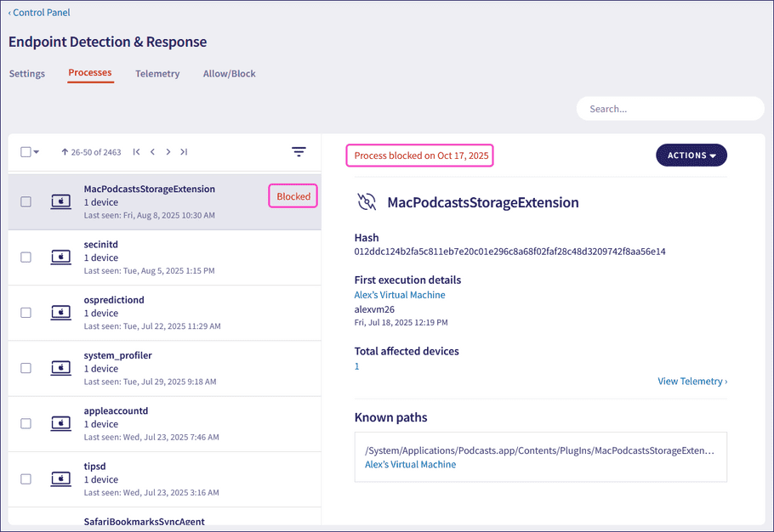Go to the next page of results
The width and height of the screenshot is (774, 532).
[168, 151]
